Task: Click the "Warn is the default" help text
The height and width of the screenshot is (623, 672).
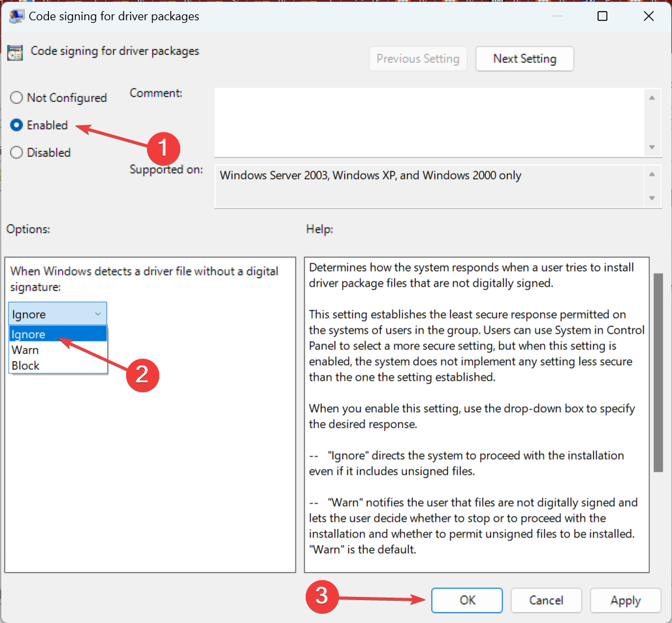Action: [362, 550]
